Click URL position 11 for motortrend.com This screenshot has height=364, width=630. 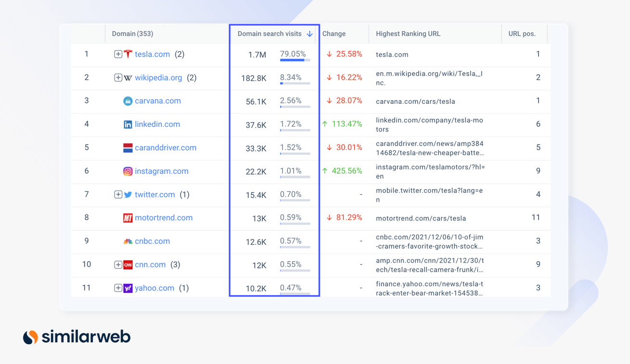536,217
